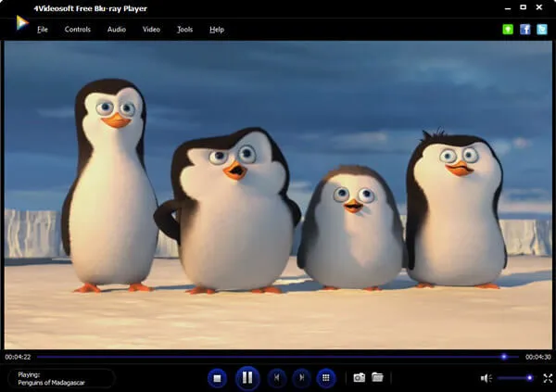Click the progress bar position knob
556x392 pixels.
(x=504, y=357)
